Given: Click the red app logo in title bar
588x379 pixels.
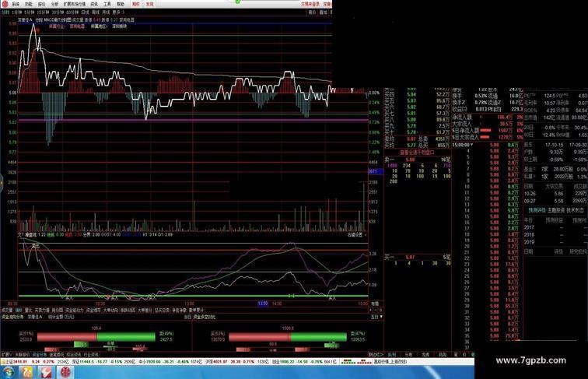Looking at the screenshot, I should point(5,4).
